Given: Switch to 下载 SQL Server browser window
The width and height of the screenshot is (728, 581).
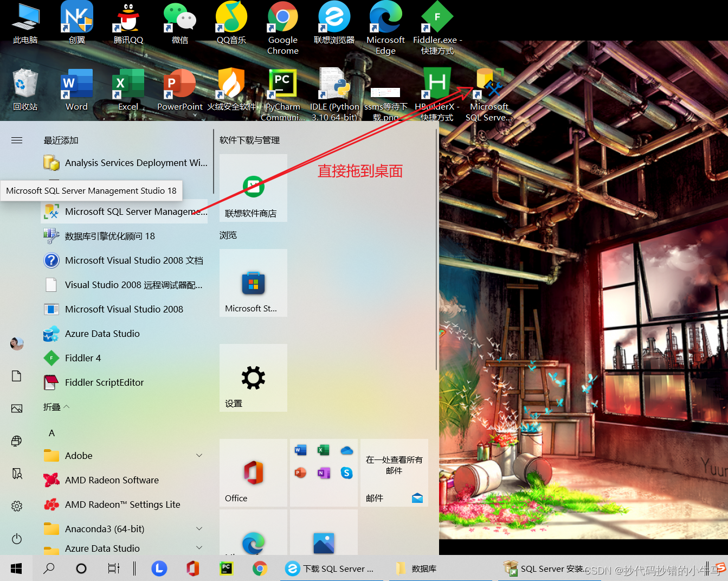Looking at the screenshot, I should pos(331,569).
